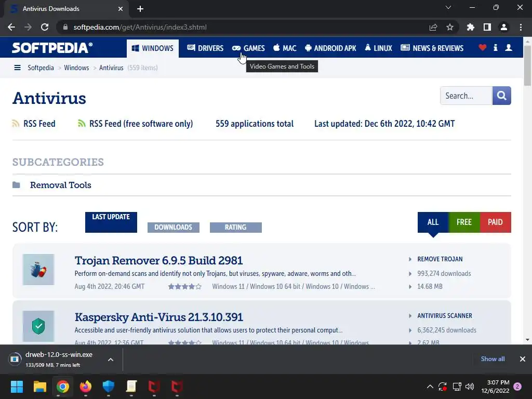Image resolution: width=532 pixels, height=399 pixels.
Task: Open the Softpedia user account icon
Action: (509, 47)
